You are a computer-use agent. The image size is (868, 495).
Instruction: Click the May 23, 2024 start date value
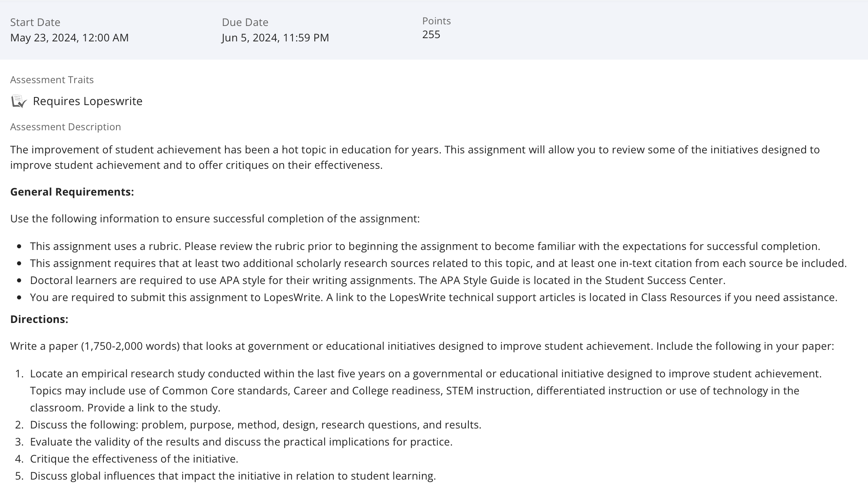click(69, 38)
